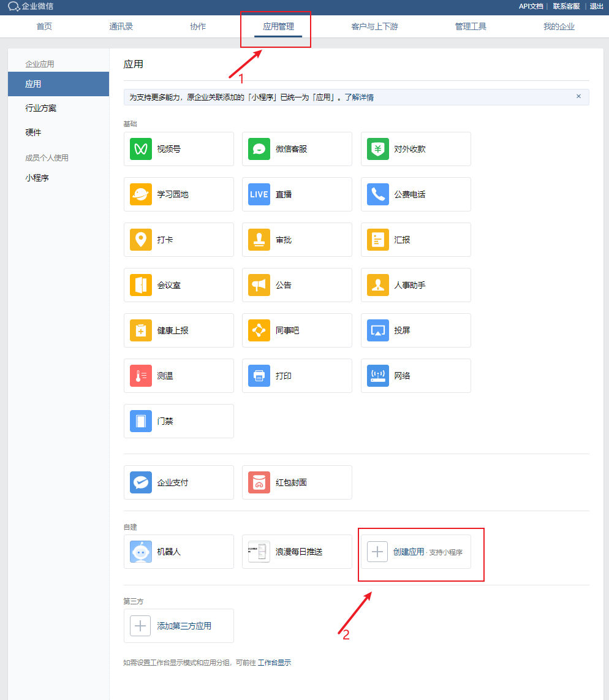Switch to the 通讯录 tab
609x700 pixels.
point(121,26)
